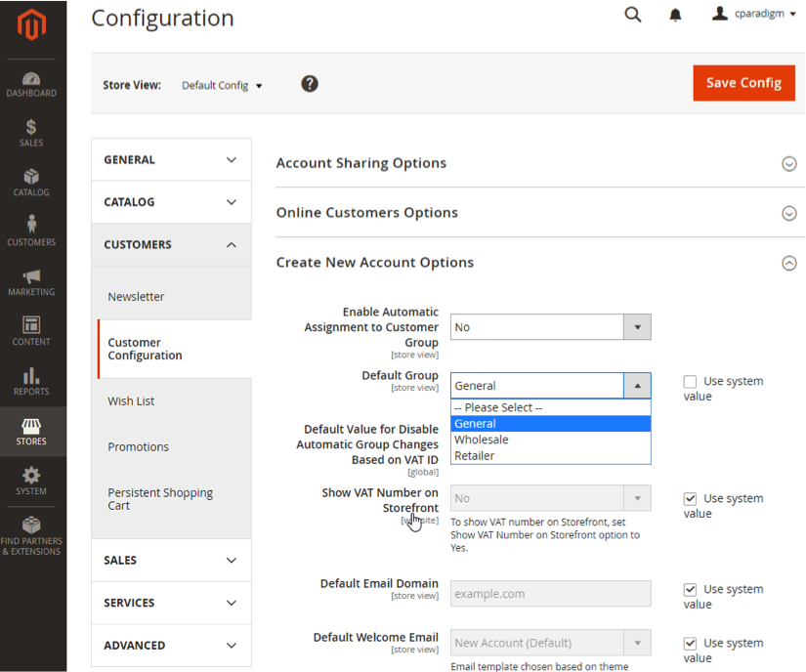This screenshot has height=672, width=806.
Task: Select the Sales icon in the sidebar
Action: [31, 130]
